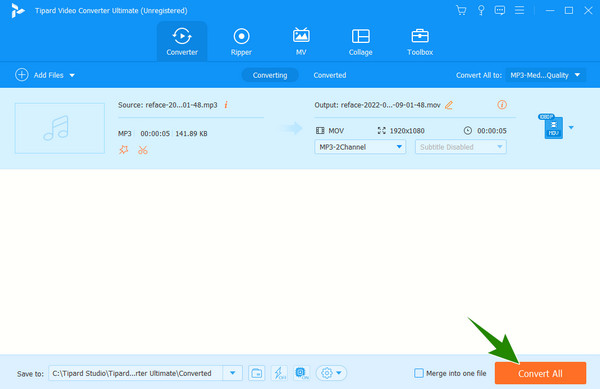Image resolution: width=600 pixels, height=389 pixels.
Task: Click the MOV output format icon
Action: pyautogui.click(x=551, y=127)
